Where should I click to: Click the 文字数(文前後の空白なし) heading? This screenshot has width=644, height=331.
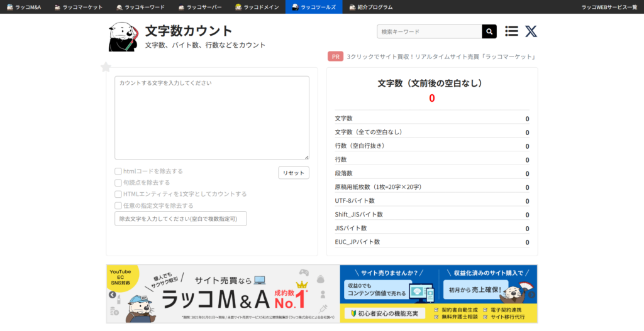pos(431,84)
